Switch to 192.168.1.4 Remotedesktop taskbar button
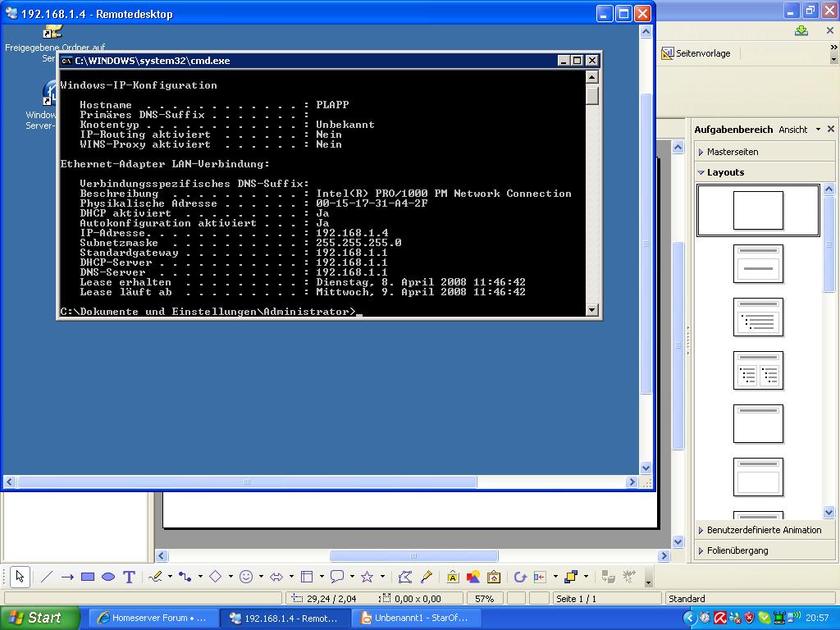 [284, 618]
